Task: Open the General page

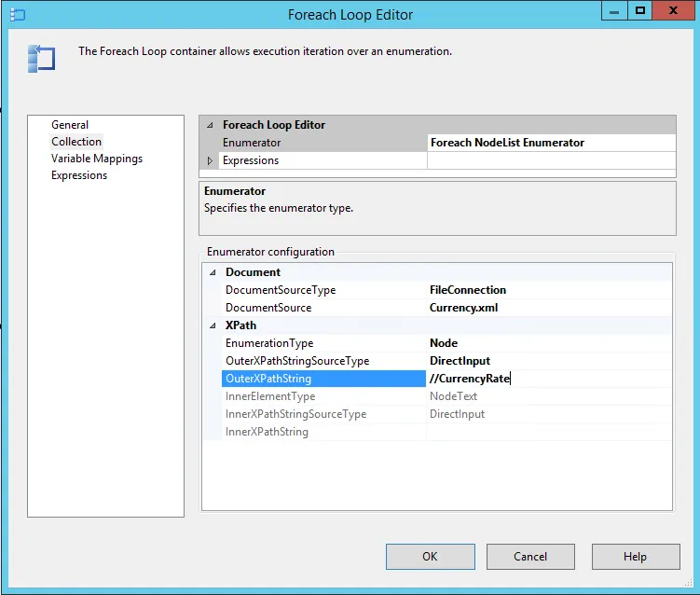Action: 70,125
